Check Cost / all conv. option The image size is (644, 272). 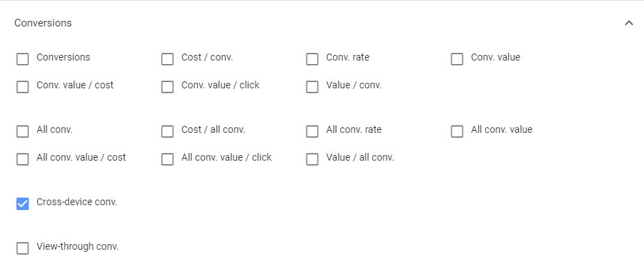[167, 131]
